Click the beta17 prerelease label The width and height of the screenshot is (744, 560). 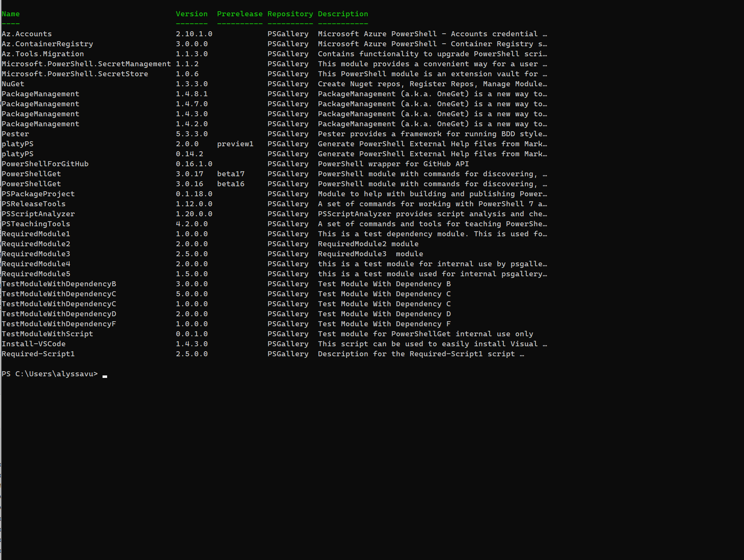(x=230, y=174)
